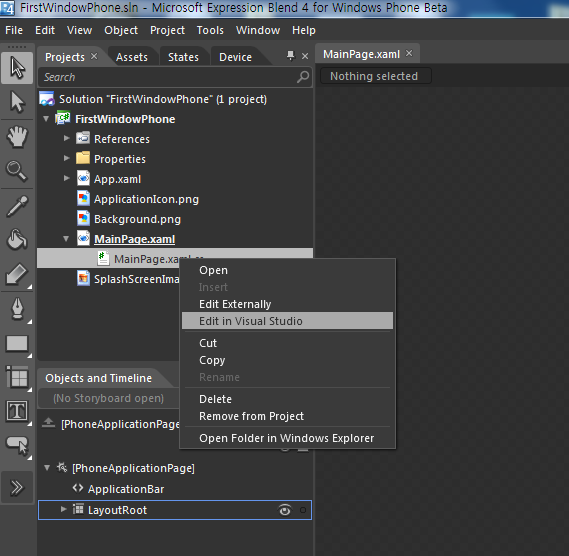Select the Pen tool
Viewport: 569px width, 556px height.
pos(17,309)
